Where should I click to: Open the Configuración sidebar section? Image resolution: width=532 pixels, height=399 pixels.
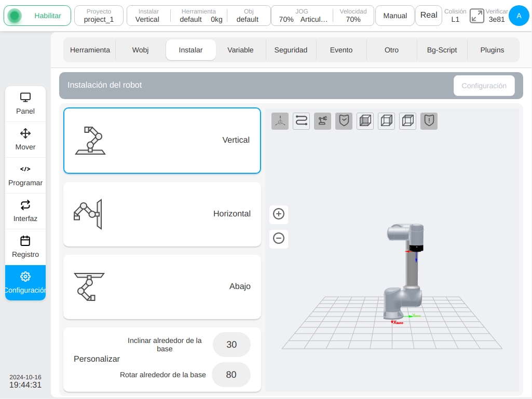coord(25,283)
